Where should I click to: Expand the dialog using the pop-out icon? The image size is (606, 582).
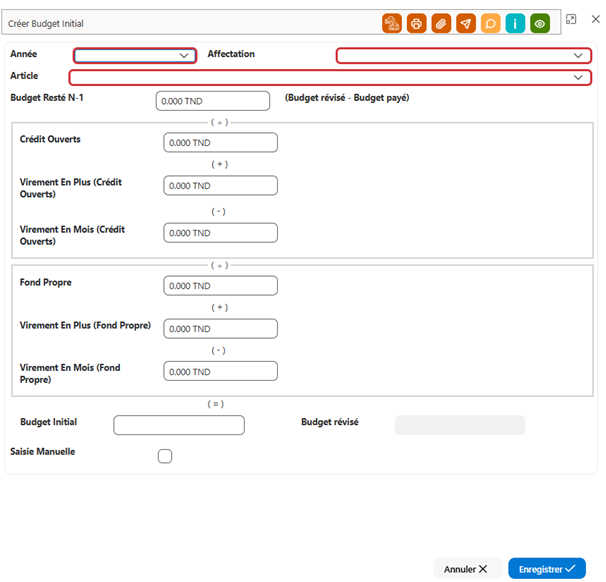[571, 19]
